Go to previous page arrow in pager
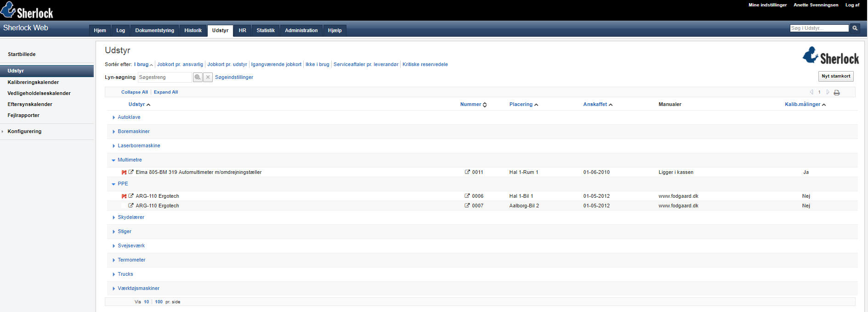 (811, 92)
